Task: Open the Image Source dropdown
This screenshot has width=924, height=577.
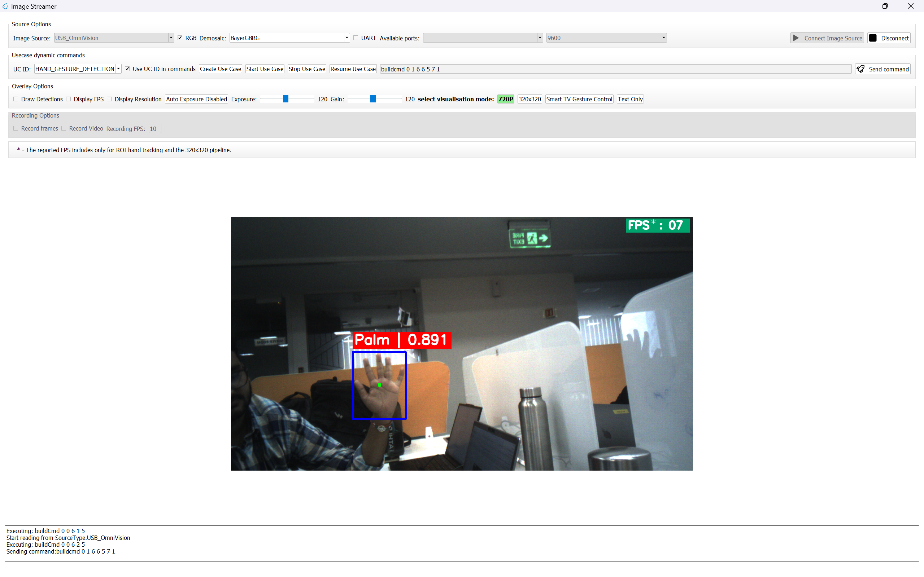Action: [170, 38]
